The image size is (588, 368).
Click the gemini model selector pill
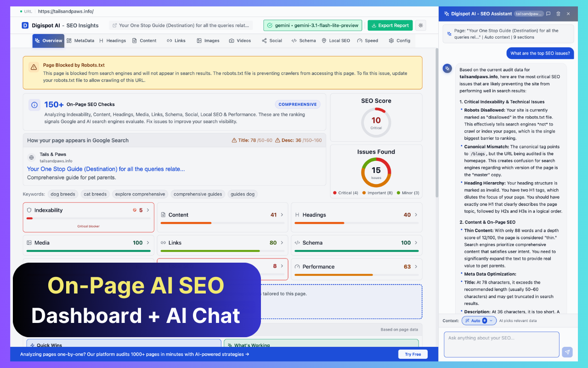[x=313, y=25]
